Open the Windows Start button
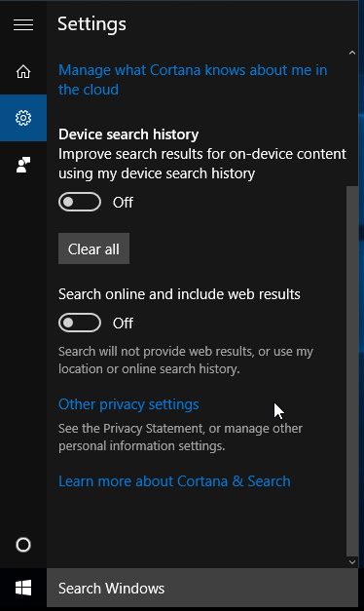The height and width of the screenshot is (611, 364). point(23,588)
